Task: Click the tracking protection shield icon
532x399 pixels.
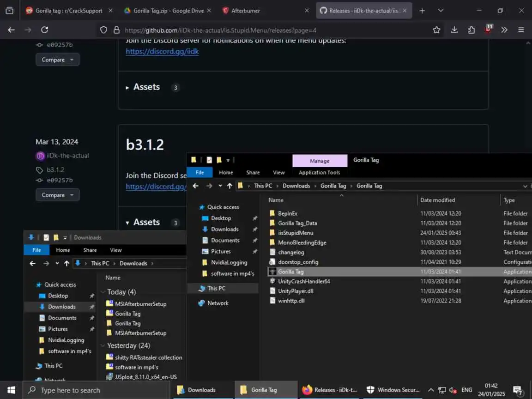Action: (103, 30)
